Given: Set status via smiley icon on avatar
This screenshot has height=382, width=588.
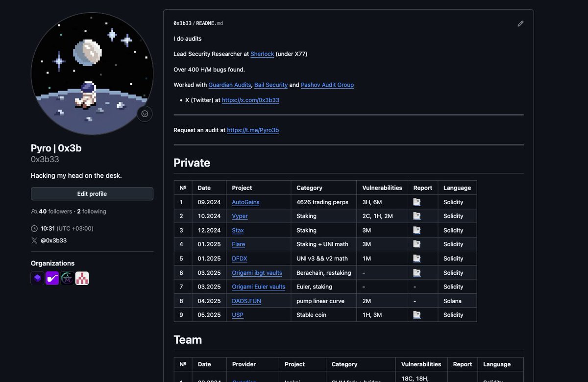Looking at the screenshot, I should click(145, 114).
